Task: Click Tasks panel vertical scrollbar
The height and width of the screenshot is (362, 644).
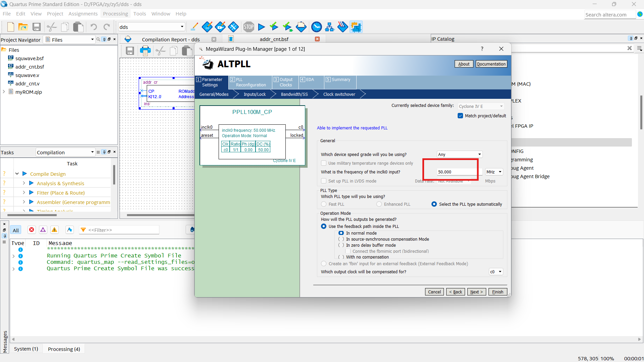Action: coord(114,175)
